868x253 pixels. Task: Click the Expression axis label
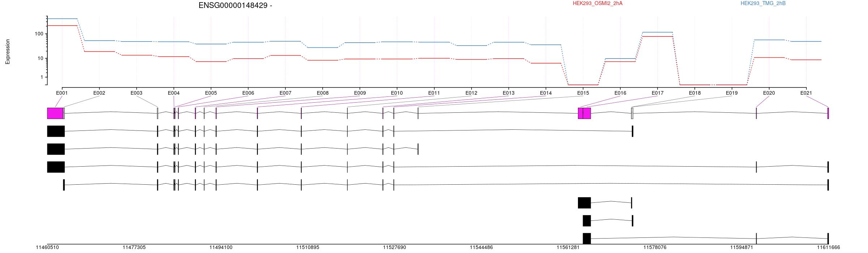coord(8,52)
